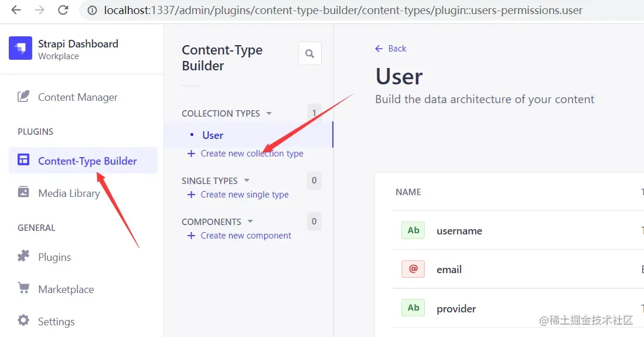Click the plus icon for new single type

tap(191, 195)
